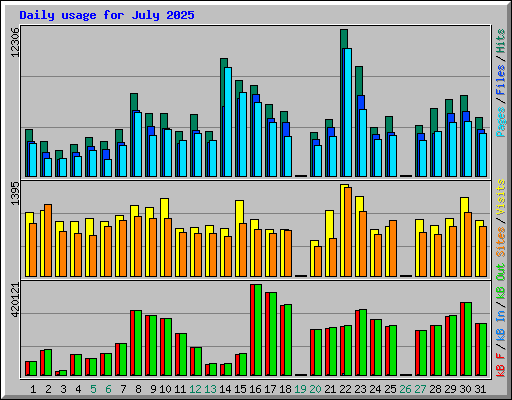
Task: Click the cyan Pages bar for day 15
Action: click(243, 134)
